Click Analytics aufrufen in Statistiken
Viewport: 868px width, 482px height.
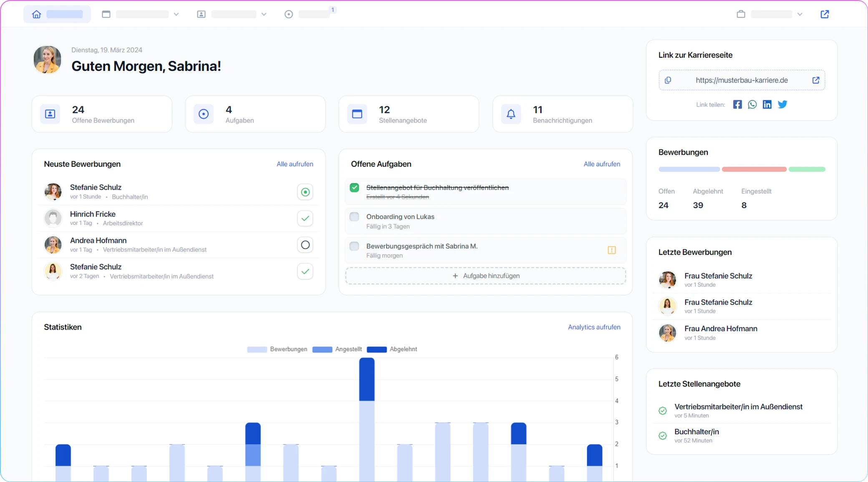point(594,327)
